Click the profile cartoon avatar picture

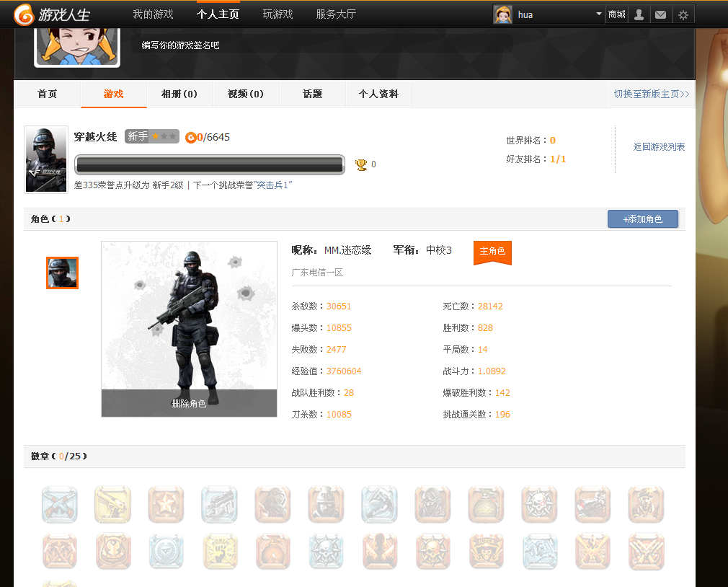click(77, 46)
